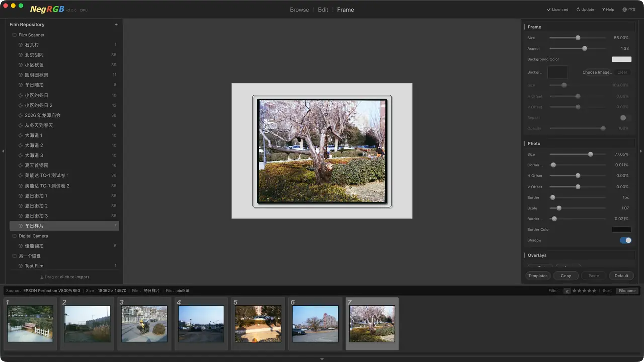Open the rating filter comparison operator
Image resolution: width=644 pixels, height=362 pixels.
click(x=567, y=291)
